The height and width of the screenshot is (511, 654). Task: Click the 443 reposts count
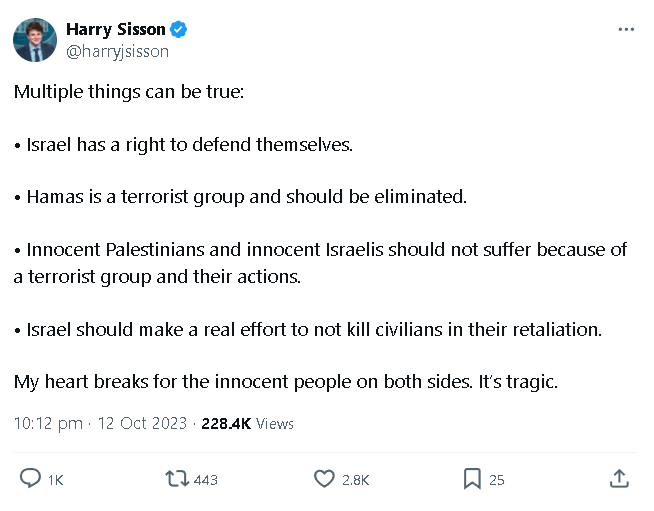pos(206,480)
